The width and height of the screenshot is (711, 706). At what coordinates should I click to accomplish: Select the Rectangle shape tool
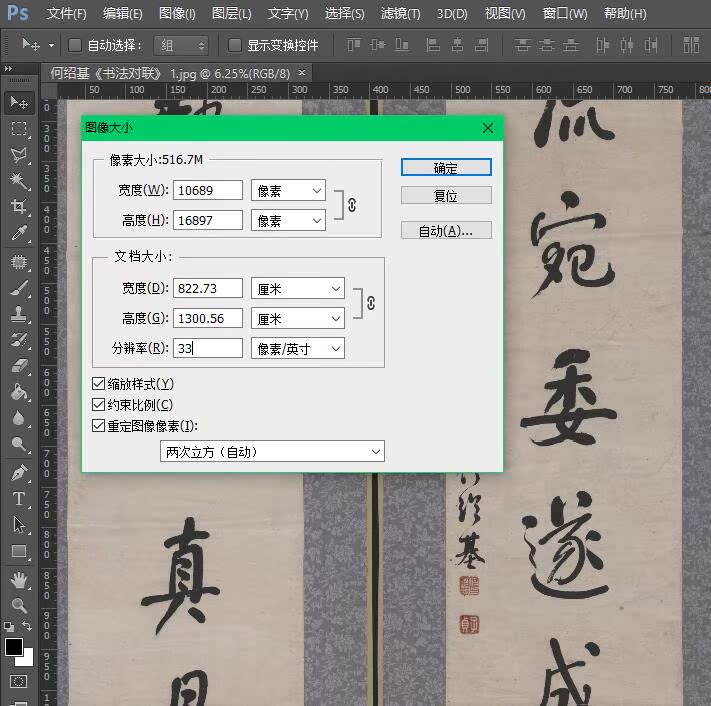19,551
